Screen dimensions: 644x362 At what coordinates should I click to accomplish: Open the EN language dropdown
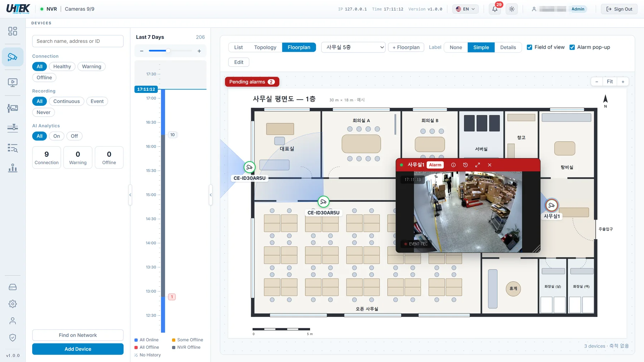[x=465, y=9]
